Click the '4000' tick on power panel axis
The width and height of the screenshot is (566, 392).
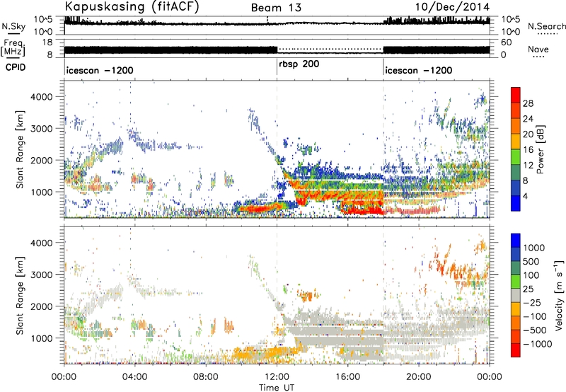point(41,97)
